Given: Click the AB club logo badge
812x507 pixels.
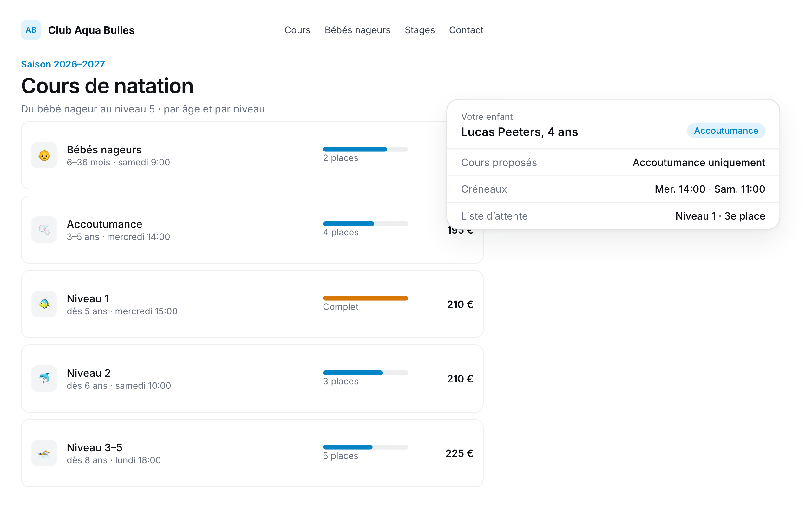Looking at the screenshot, I should pyautogui.click(x=31, y=30).
